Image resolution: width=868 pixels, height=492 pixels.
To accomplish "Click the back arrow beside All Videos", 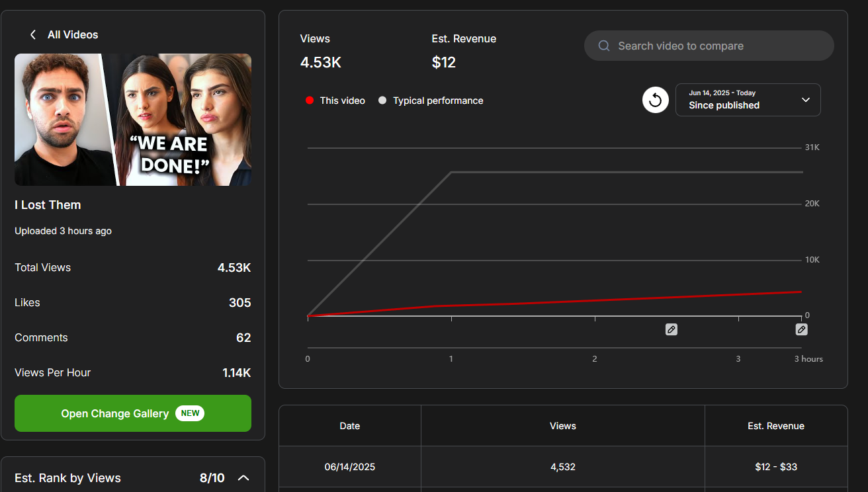I will tap(33, 34).
